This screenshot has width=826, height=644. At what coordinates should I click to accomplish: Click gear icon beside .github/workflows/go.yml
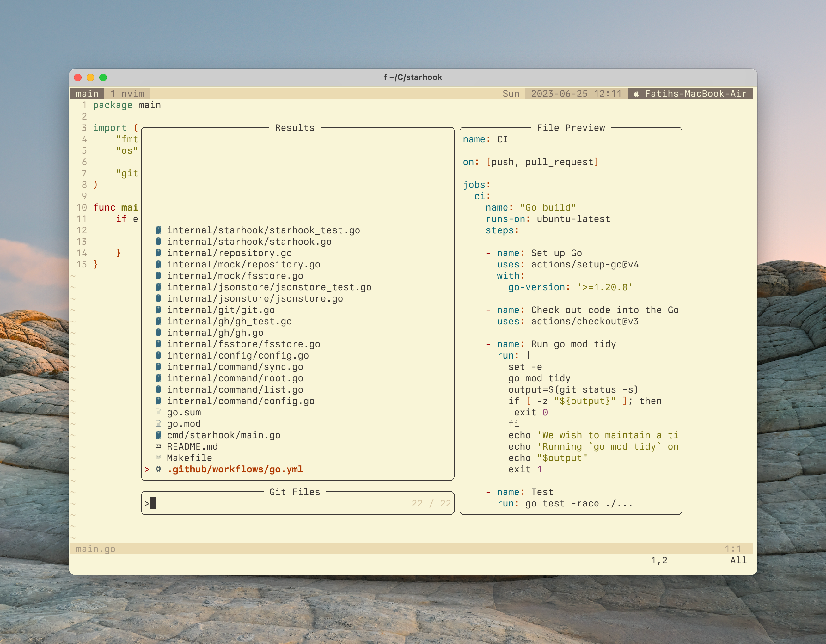point(158,469)
